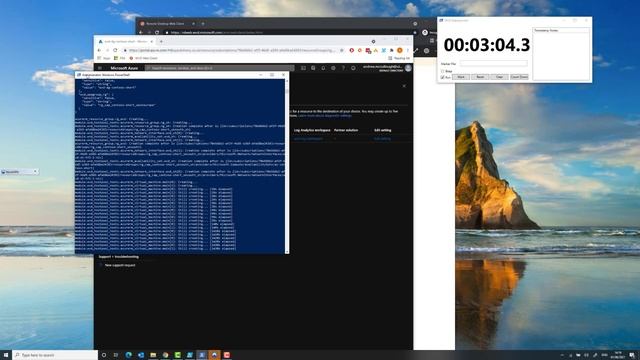The height and width of the screenshot is (360, 640).
Task: Click Back in the front Chrome window
Action: tap(99, 50)
